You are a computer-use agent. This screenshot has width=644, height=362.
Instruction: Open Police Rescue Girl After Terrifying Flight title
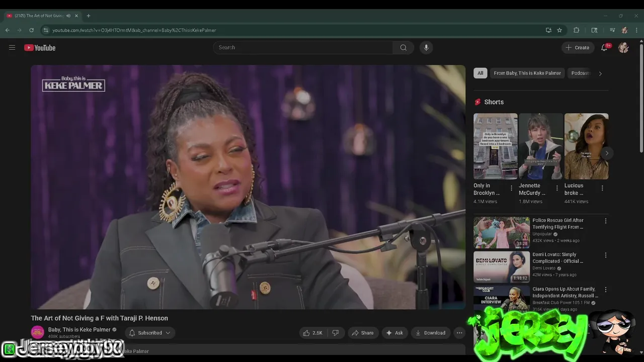[x=558, y=224]
